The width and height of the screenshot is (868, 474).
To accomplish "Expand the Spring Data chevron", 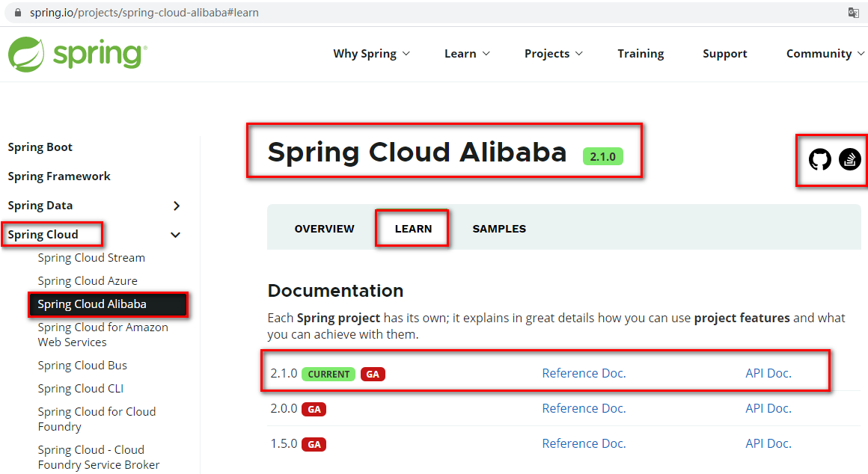I will [x=177, y=206].
